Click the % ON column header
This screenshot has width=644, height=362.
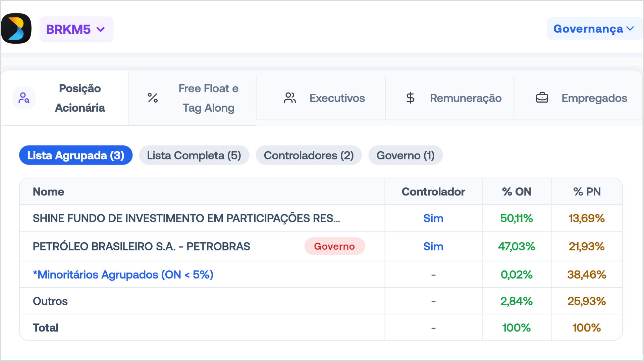coord(517,192)
